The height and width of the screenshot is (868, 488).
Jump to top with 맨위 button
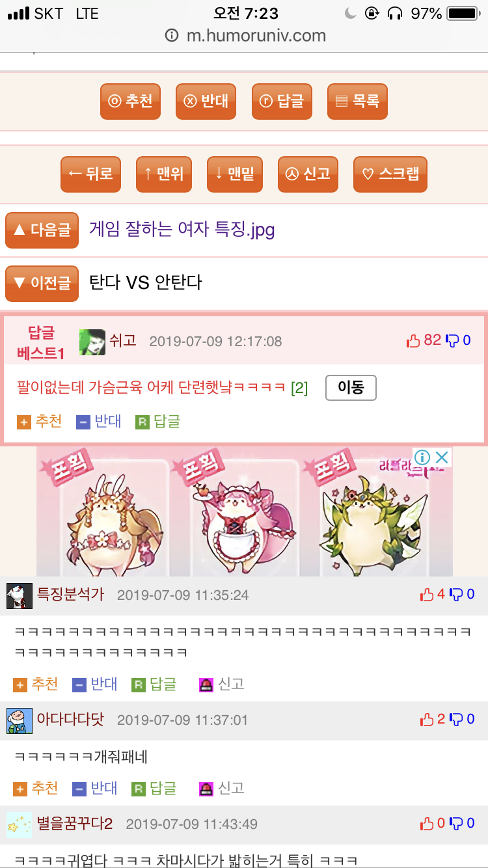(x=164, y=174)
